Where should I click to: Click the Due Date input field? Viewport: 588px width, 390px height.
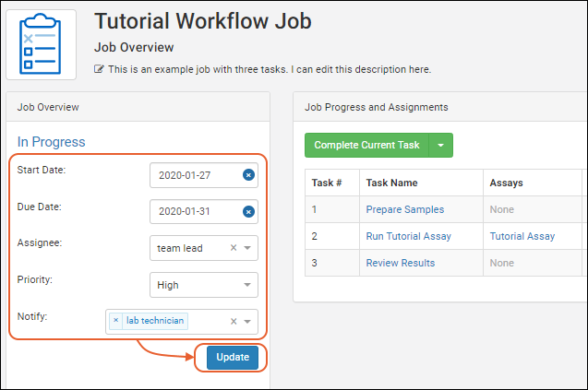click(196, 211)
